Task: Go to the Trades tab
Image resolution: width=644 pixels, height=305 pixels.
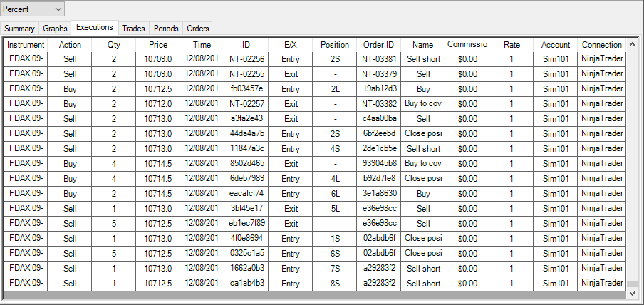Action: [x=133, y=29]
